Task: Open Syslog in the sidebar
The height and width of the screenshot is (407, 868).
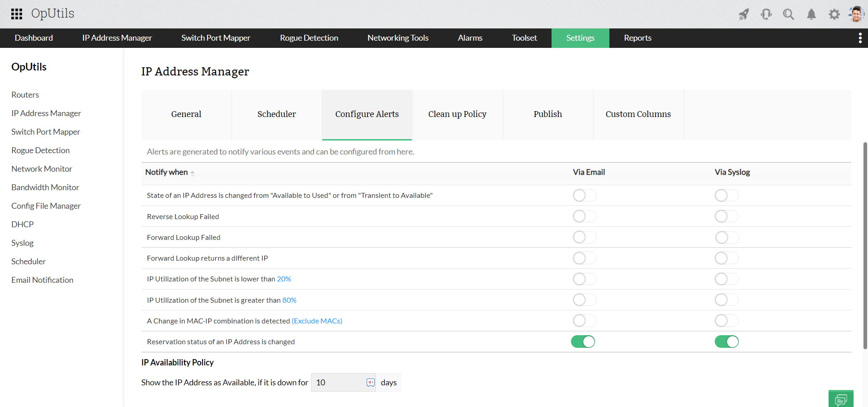Action: [23, 243]
